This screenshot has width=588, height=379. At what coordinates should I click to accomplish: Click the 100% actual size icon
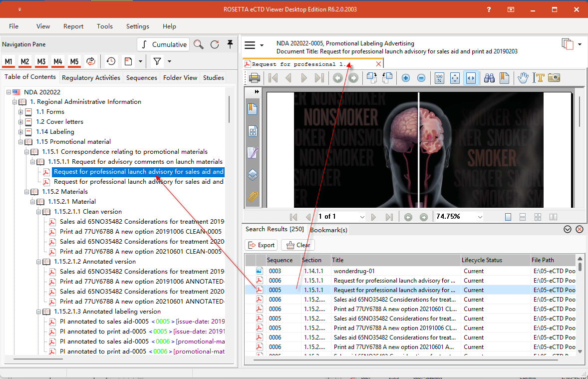pos(439,78)
